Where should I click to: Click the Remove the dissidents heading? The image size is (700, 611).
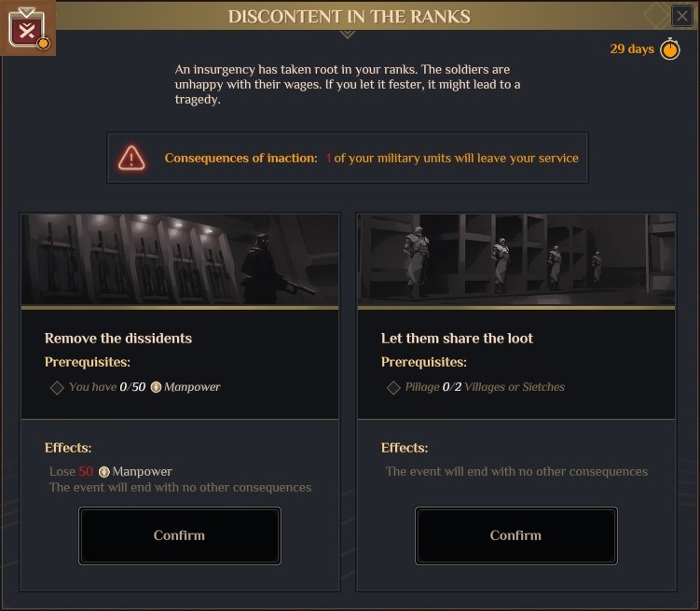click(x=118, y=338)
